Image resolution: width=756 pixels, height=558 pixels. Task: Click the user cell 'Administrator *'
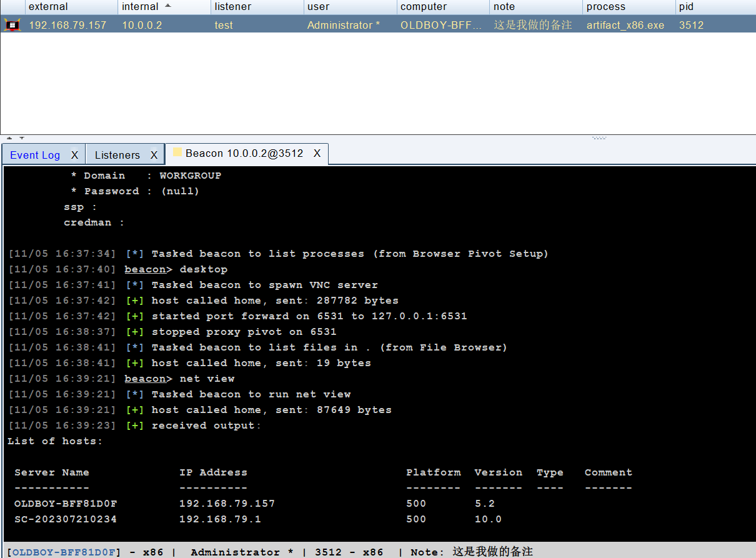coord(344,25)
